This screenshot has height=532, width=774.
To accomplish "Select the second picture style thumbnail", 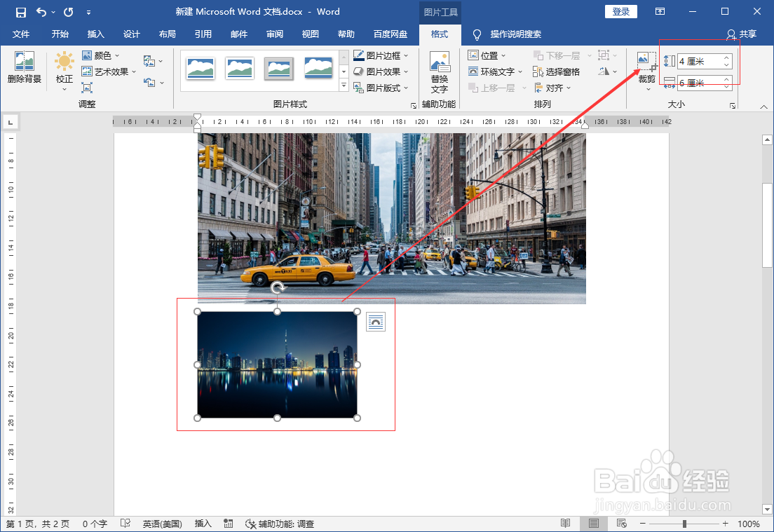I will pos(239,69).
